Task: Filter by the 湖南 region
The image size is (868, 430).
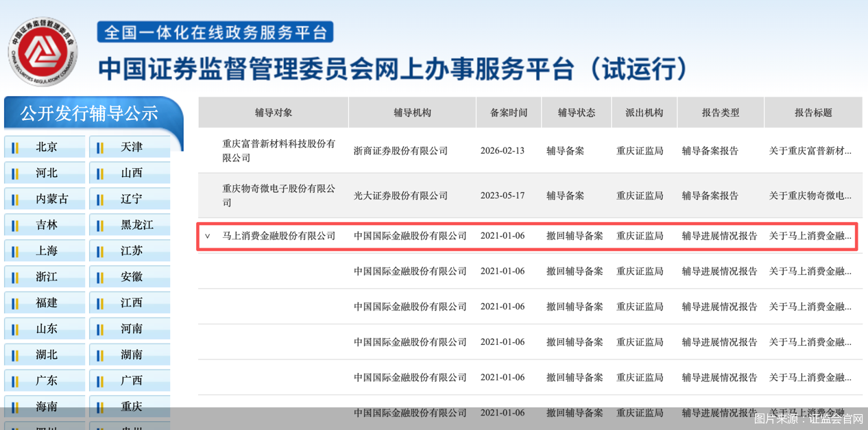Action: [x=130, y=355]
